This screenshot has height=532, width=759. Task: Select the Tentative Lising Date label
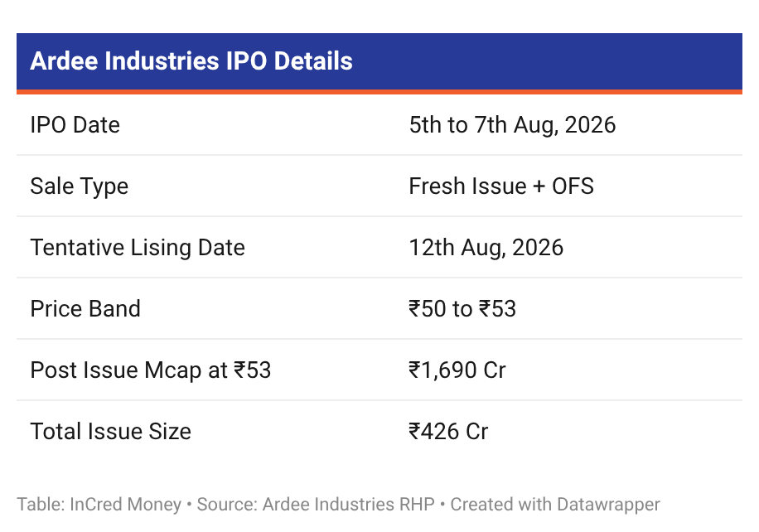pos(138,248)
